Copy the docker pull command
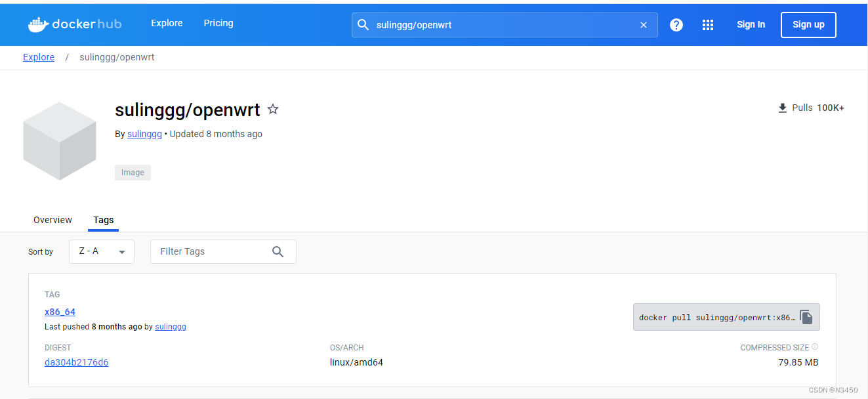Screen dimensions: 868x399 tap(806, 317)
